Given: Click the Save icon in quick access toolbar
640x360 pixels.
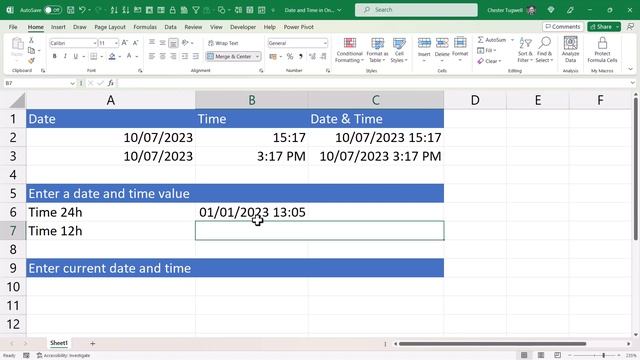Looking at the screenshot, I should pyautogui.click(x=70, y=10).
